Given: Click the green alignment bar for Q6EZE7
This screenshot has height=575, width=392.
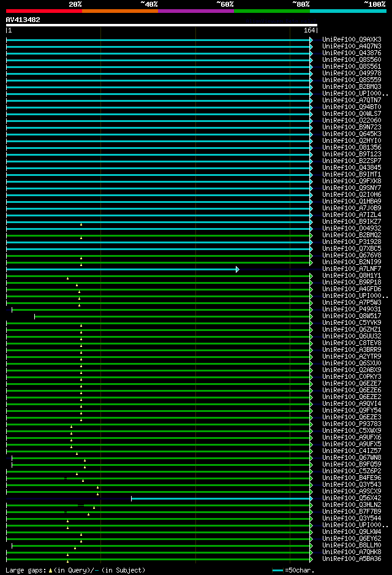Looking at the screenshot, I should tap(158, 384).
